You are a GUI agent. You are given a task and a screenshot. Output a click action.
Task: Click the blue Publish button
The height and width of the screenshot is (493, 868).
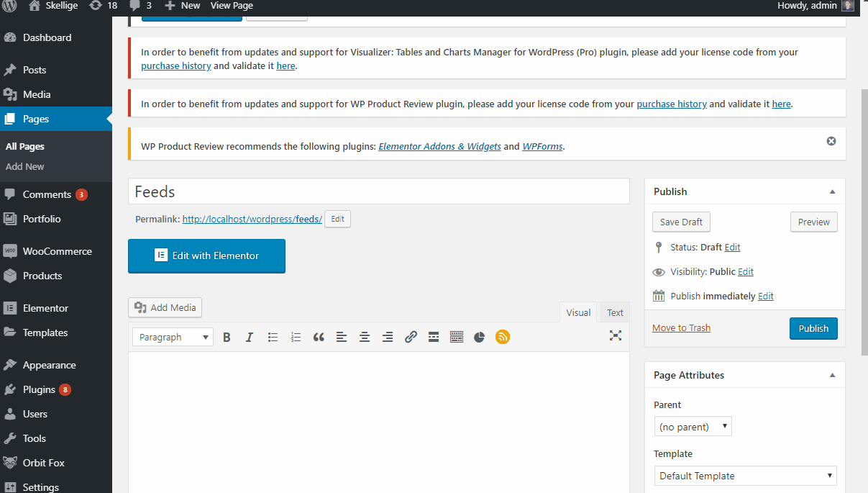[813, 328]
